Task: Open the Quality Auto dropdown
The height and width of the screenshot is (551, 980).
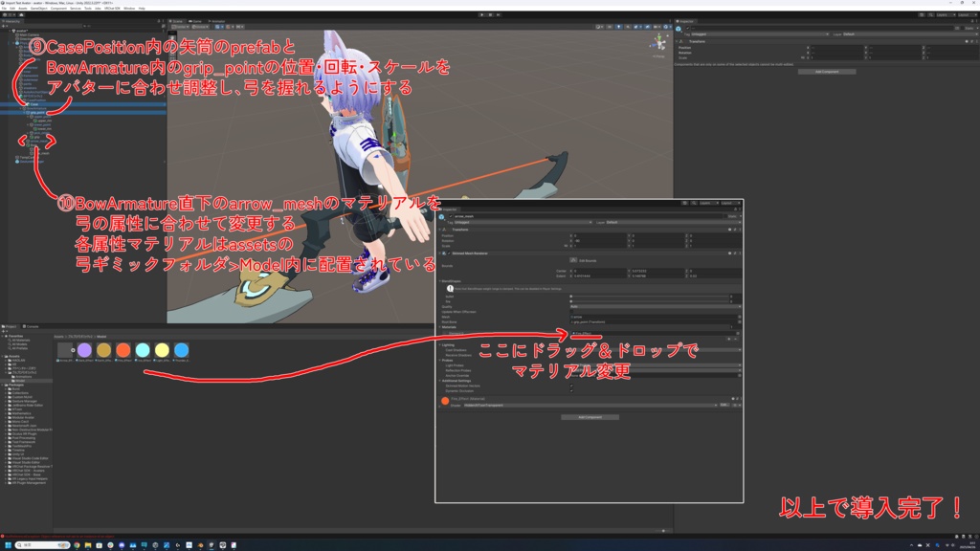Action: pyautogui.click(x=656, y=306)
